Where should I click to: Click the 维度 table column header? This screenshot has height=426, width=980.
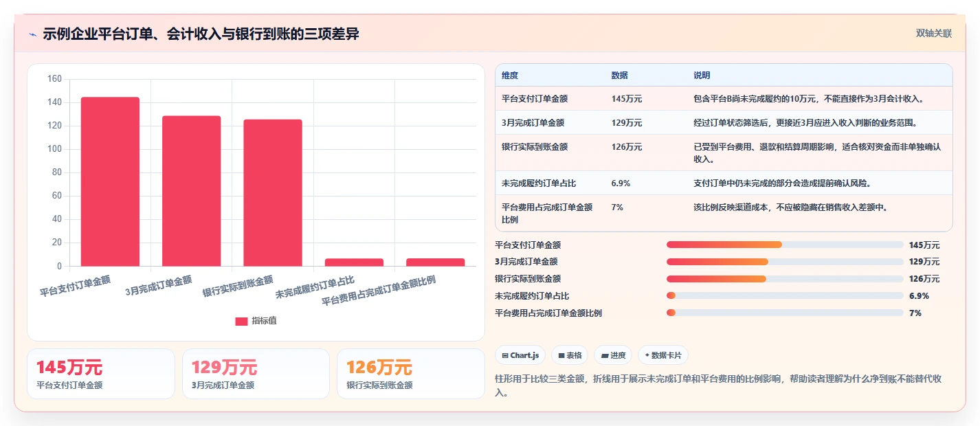pyautogui.click(x=510, y=75)
